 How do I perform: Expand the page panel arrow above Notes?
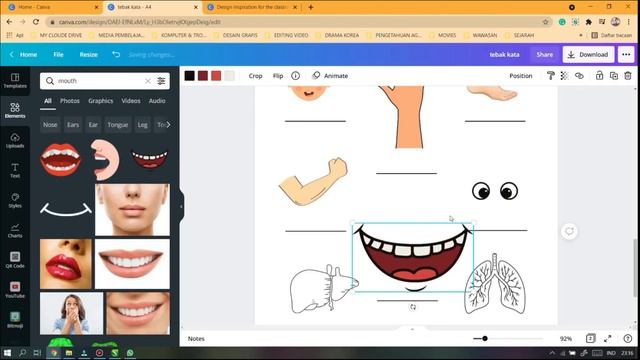[x=412, y=329]
